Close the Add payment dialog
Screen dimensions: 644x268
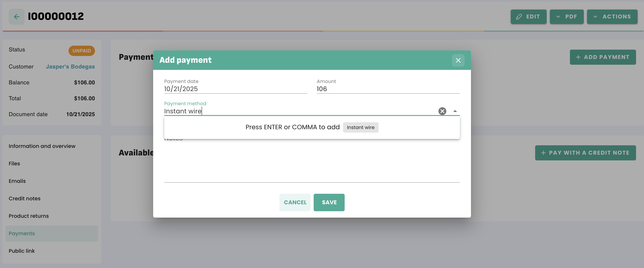pos(458,60)
